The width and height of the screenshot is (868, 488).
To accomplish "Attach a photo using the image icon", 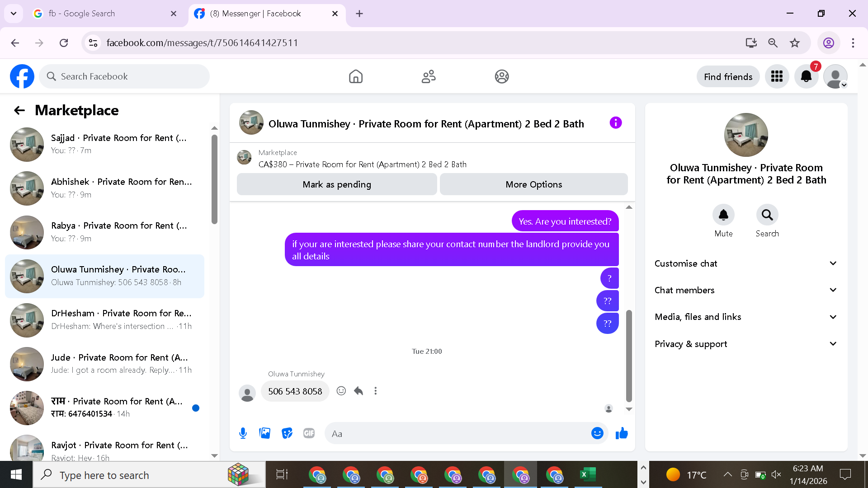I will click(265, 433).
